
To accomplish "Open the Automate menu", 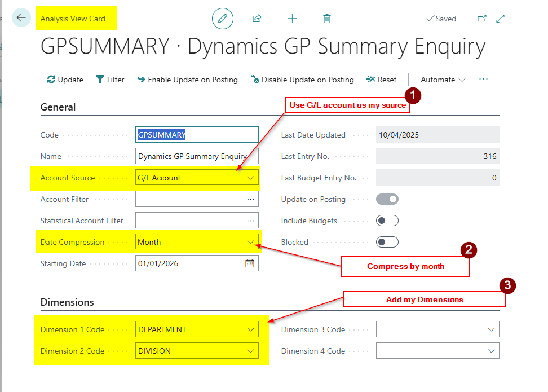I will pos(443,80).
